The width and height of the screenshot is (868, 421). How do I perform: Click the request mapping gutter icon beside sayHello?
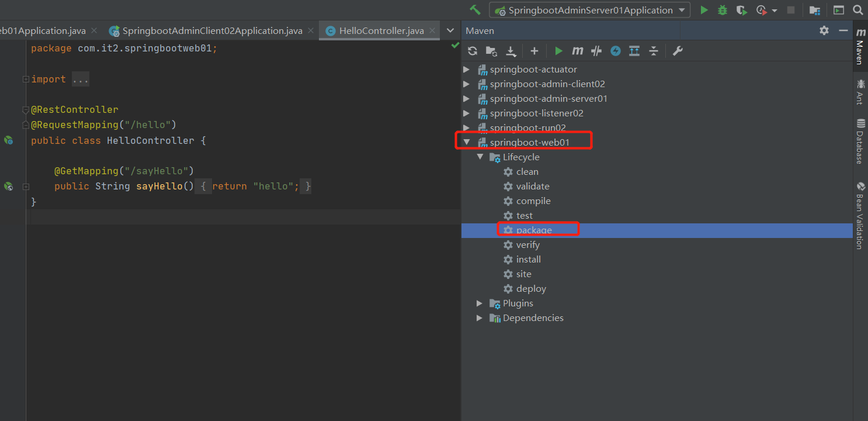click(8, 186)
